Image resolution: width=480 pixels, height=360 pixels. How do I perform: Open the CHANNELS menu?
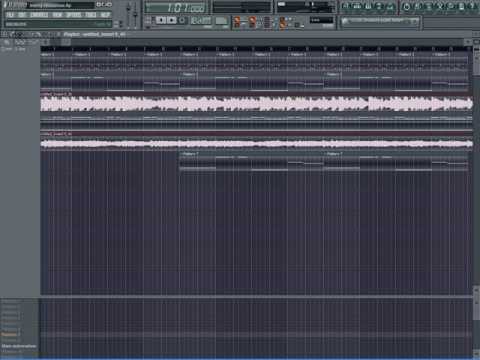pos(39,15)
